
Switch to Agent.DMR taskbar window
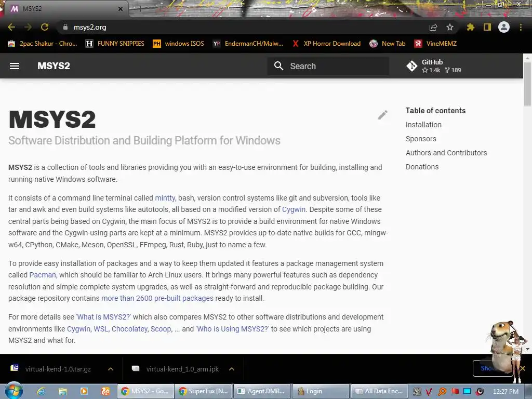pos(262,391)
